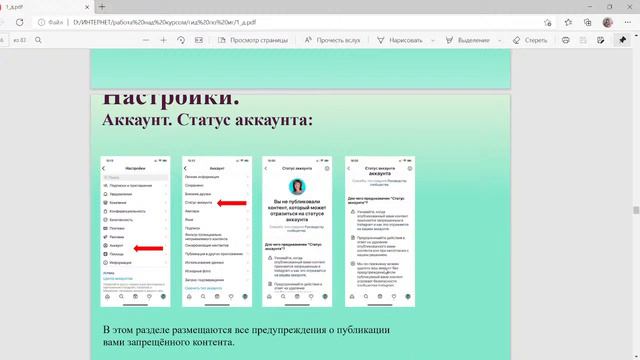Print the PDF document

(x=565, y=40)
